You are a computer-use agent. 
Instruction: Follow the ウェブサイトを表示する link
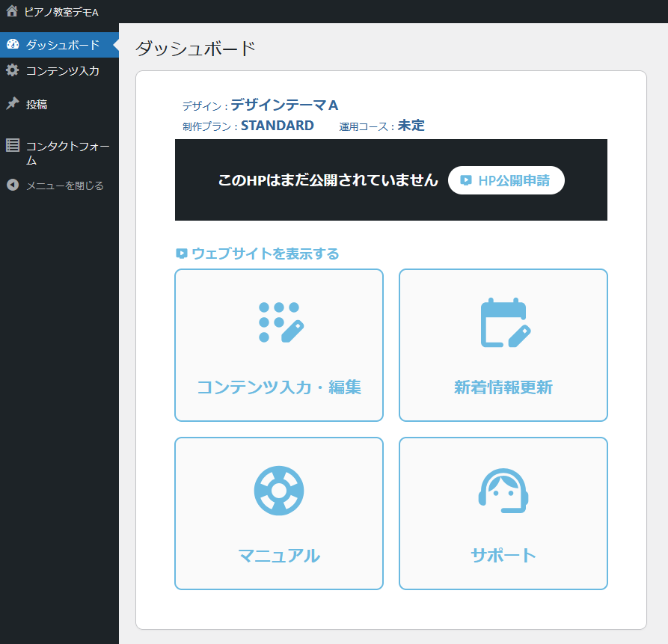265,254
